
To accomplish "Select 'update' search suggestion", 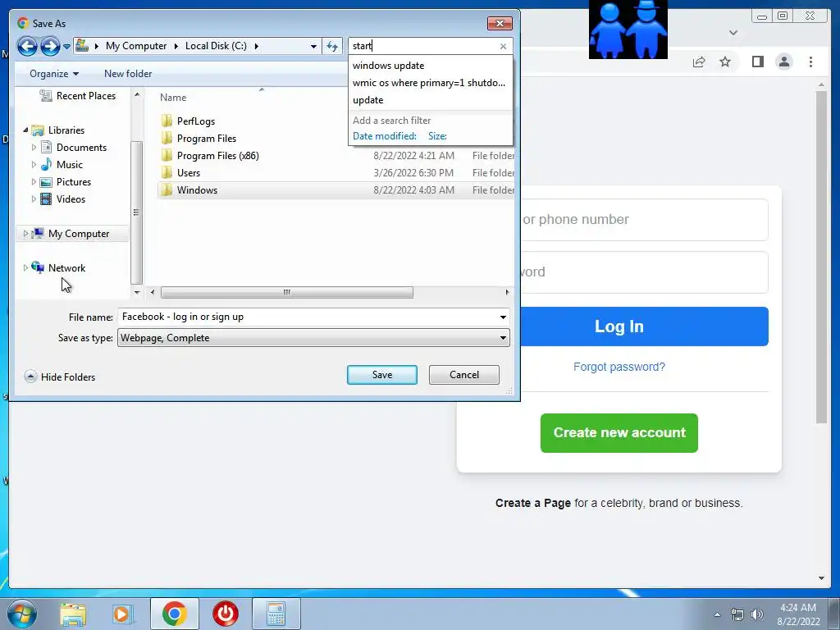I will [368, 99].
